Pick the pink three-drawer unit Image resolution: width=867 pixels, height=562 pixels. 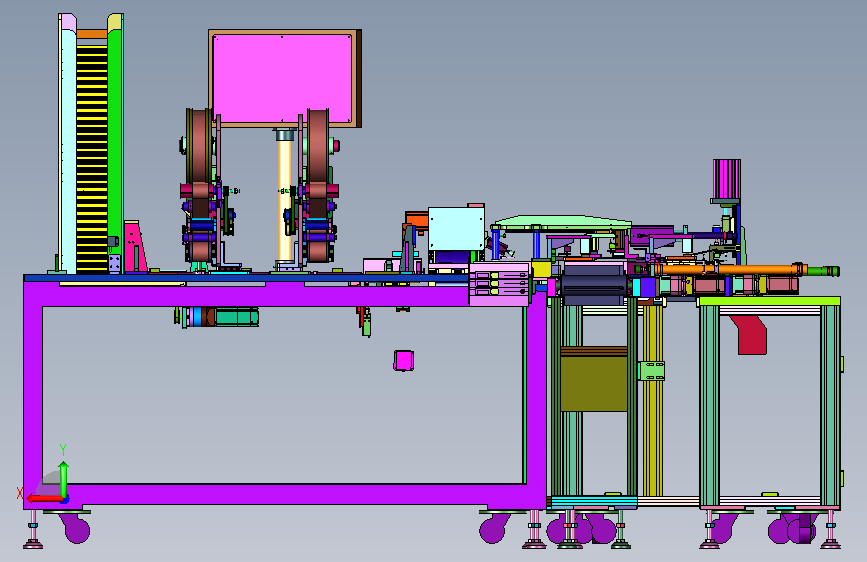[499, 284]
